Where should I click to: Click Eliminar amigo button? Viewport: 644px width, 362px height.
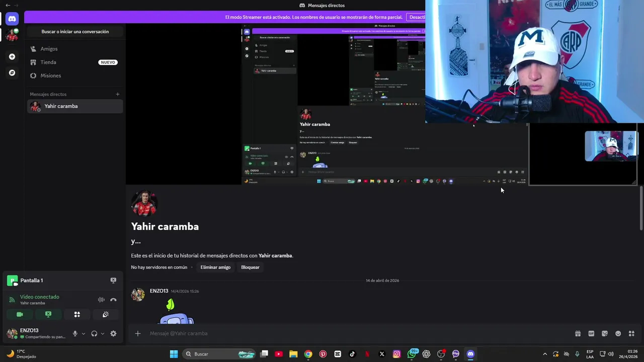click(x=215, y=267)
